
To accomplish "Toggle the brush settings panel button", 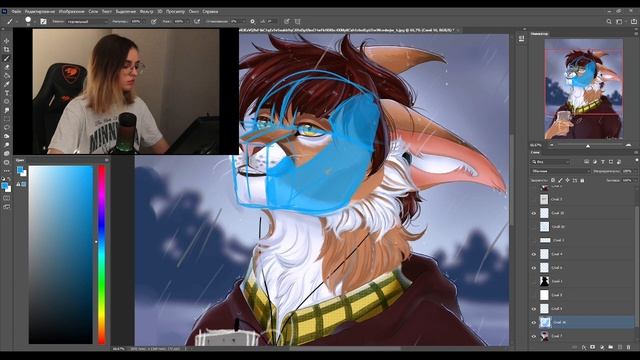I will (44, 21).
